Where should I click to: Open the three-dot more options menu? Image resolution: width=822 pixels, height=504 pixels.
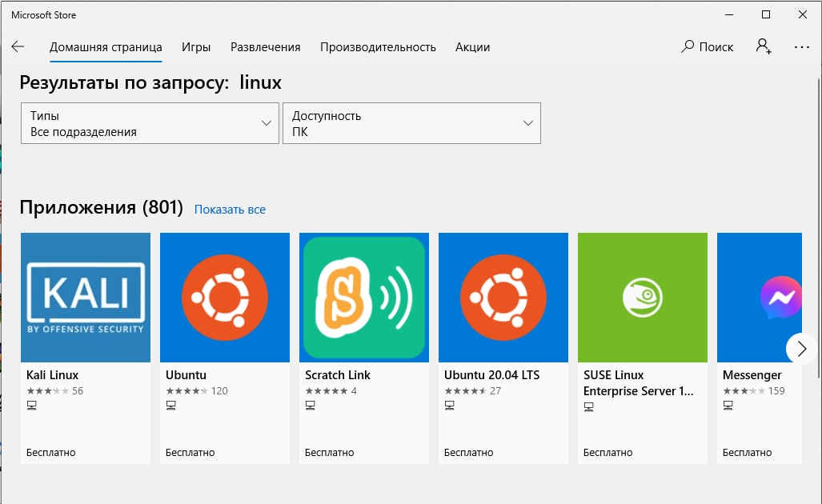[x=801, y=47]
